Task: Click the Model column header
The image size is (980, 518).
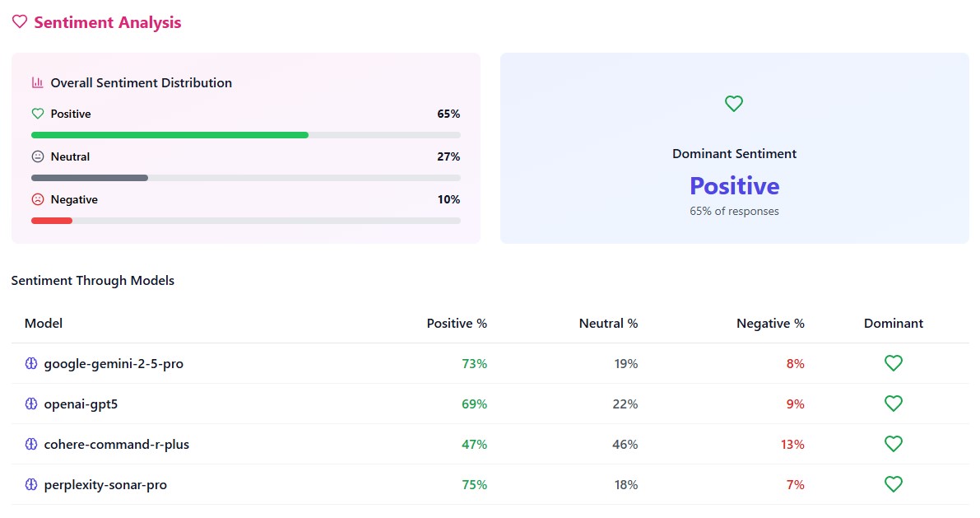Action: coord(44,323)
